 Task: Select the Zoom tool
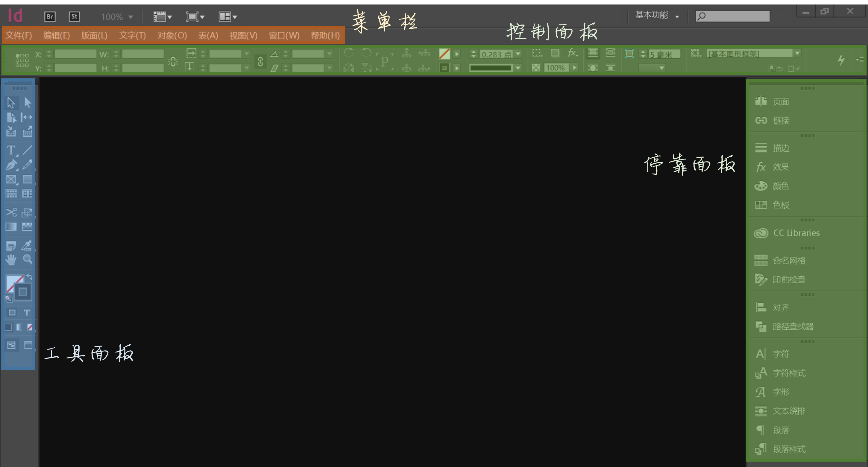(x=28, y=260)
